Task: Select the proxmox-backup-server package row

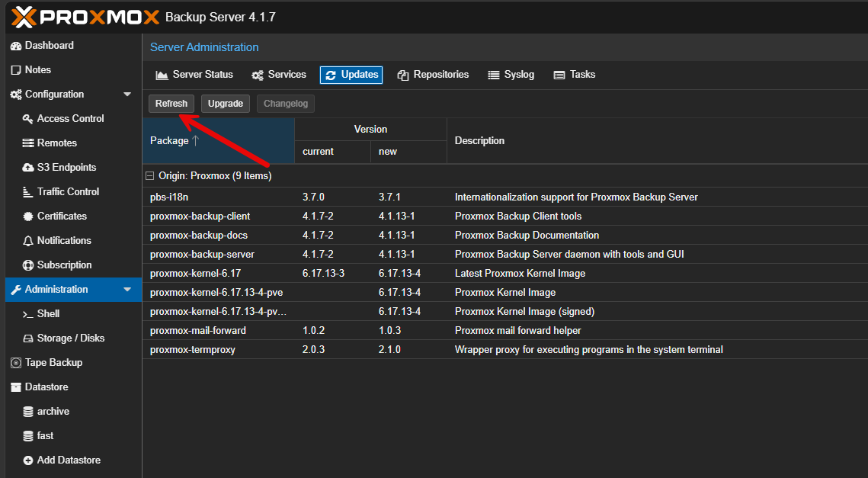Action: click(x=504, y=254)
